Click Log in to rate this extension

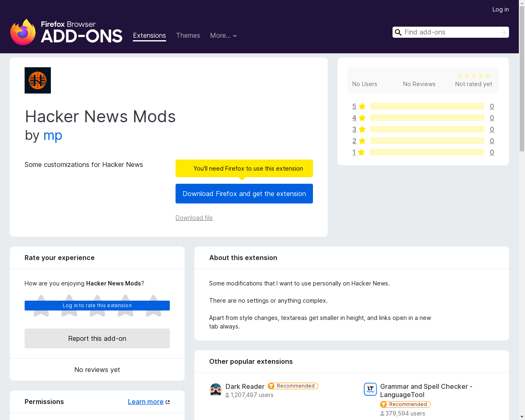[97, 306]
